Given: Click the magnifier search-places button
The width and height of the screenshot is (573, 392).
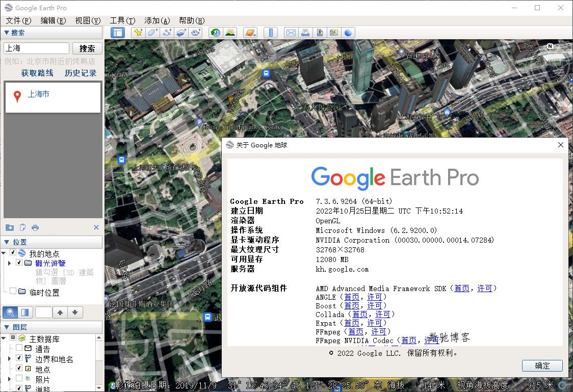Looking at the screenshot, I should 10,312.
